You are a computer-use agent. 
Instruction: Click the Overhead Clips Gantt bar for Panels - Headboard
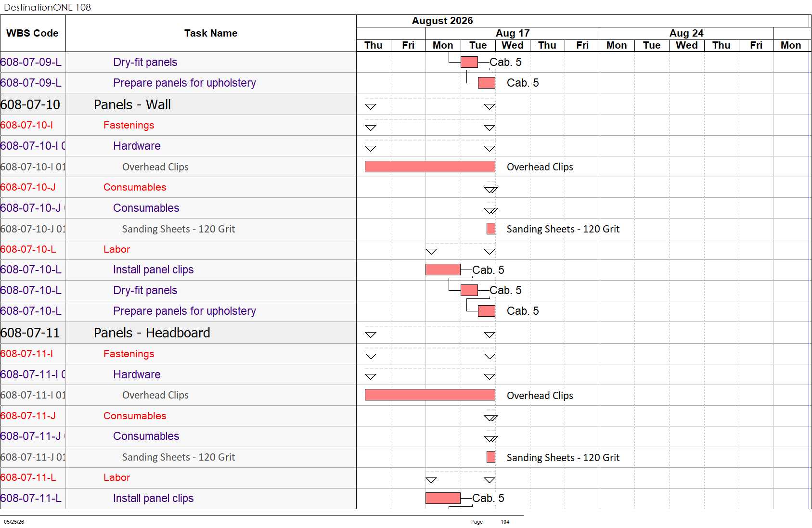pyautogui.click(x=430, y=395)
